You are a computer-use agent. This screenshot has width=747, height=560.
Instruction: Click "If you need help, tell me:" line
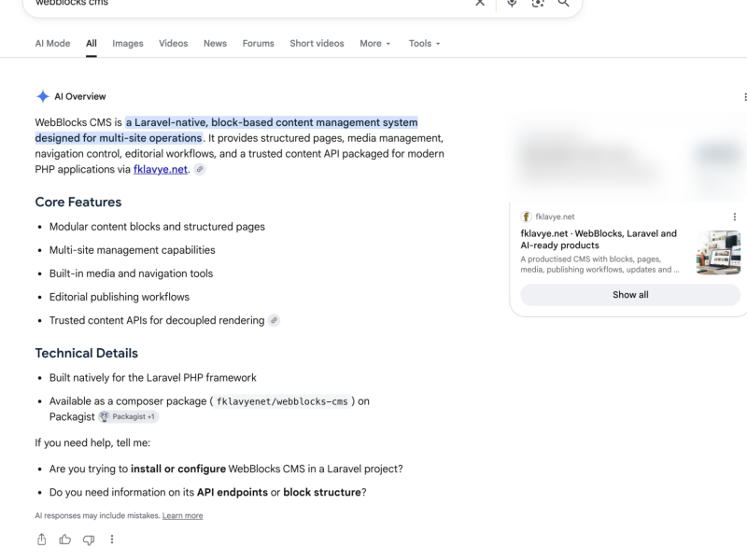pyautogui.click(x=92, y=442)
